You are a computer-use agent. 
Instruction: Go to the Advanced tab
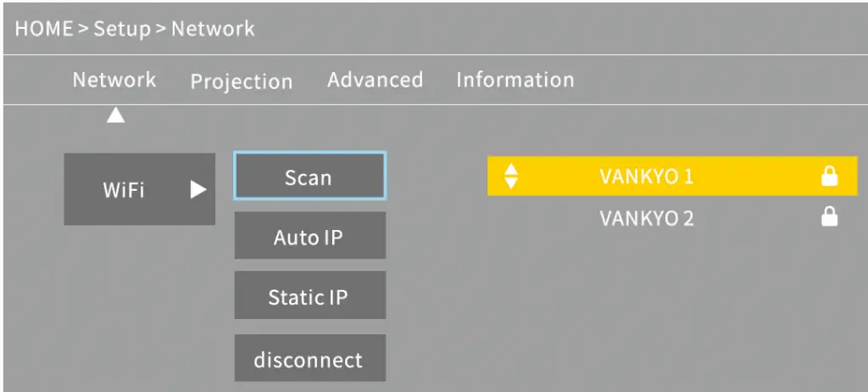pos(375,80)
